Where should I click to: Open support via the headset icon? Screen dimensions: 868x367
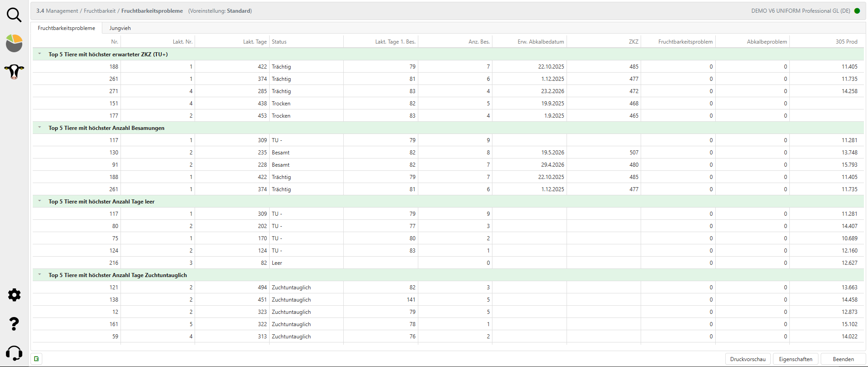[x=14, y=353]
